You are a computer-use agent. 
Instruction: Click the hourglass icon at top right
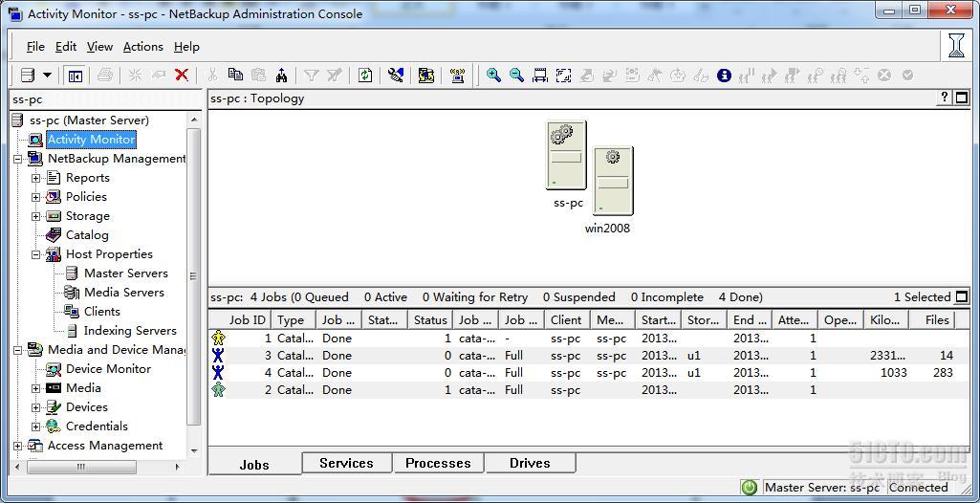point(957,46)
